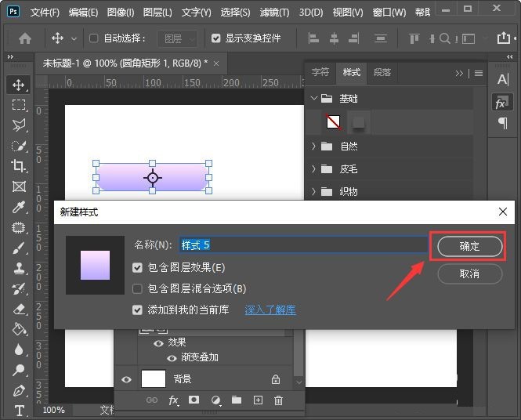This screenshot has width=521, height=420.
Task: Hide the 背景 layer visibility eye
Action: (126, 379)
